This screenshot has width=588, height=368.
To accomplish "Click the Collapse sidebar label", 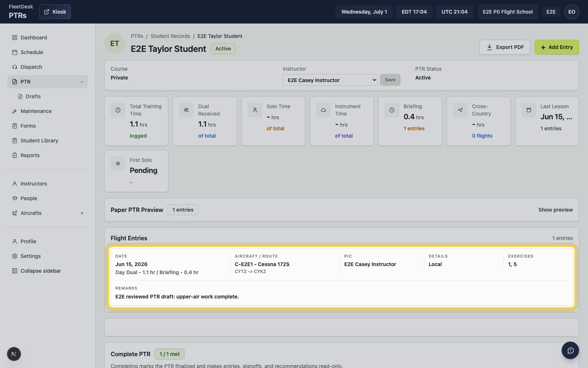I will point(41,271).
